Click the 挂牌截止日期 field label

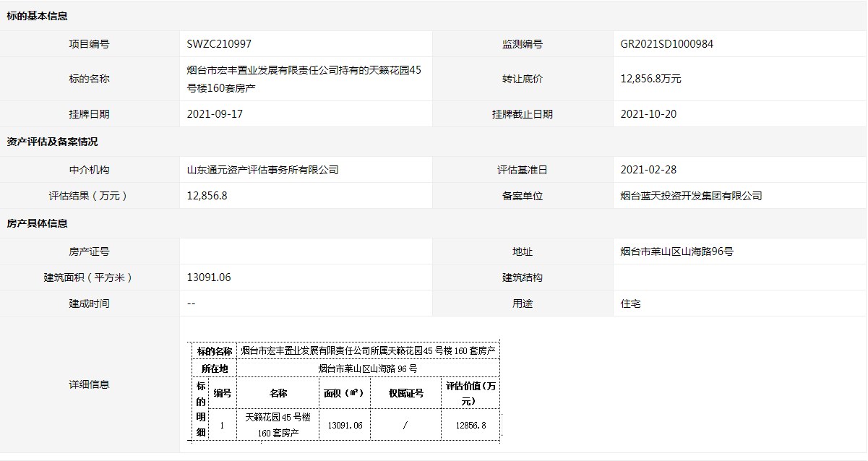coord(522,114)
